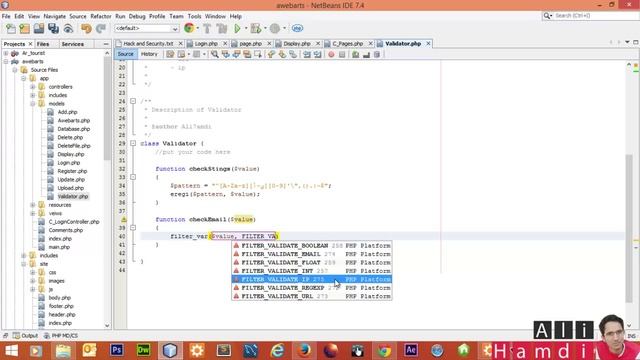
Task: Open the Run Project dropdown arrow
Action: [x=246, y=29]
